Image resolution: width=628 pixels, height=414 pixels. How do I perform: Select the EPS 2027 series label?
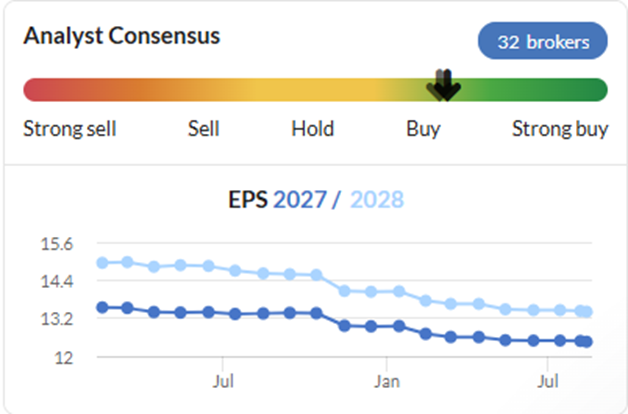(x=300, y=199)
